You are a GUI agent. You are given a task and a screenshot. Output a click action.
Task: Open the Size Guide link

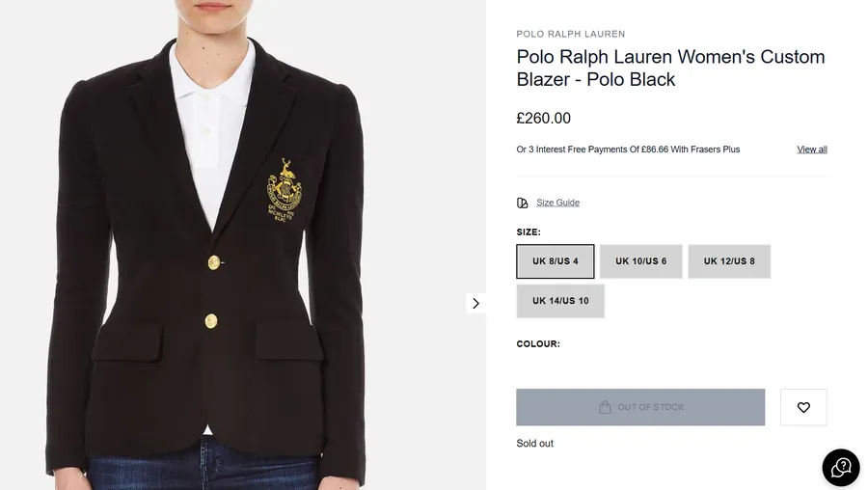pyautogui.click(x=557, y=203)
